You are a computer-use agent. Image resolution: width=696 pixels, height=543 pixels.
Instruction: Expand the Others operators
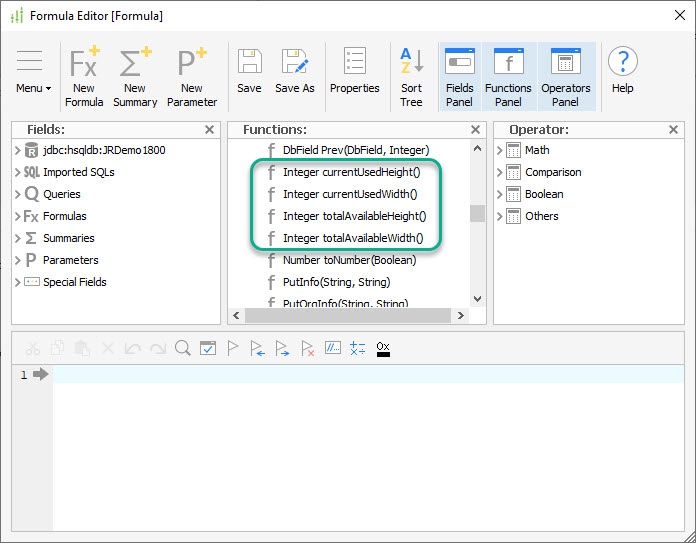500,216
